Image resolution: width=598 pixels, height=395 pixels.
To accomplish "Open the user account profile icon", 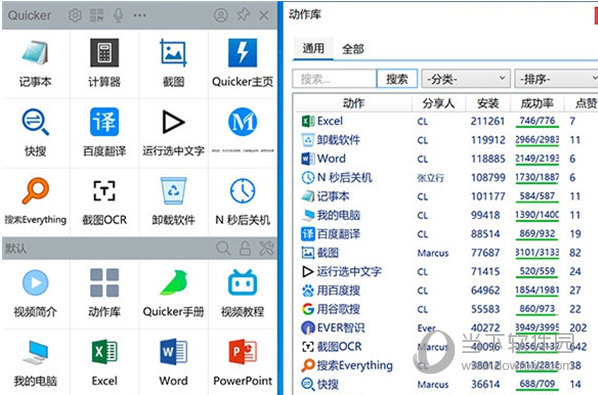I will pyautogui.click(x=221, y=15).
